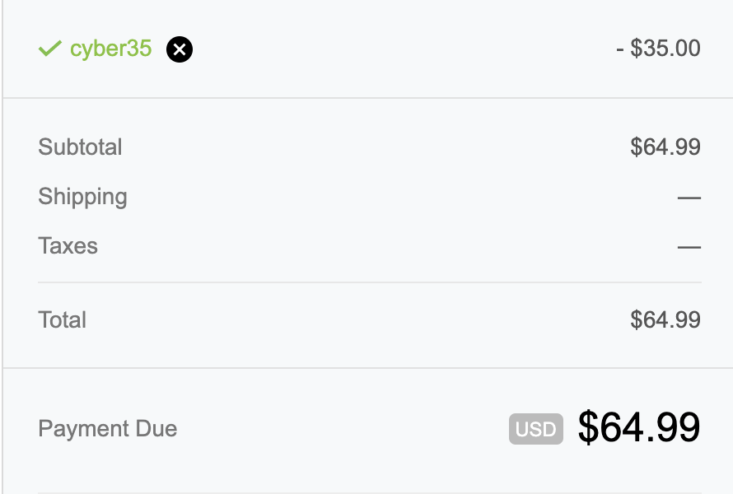This screenshot has width=733, height=494.
Task: Remove the cyber35 discount code
Action: coord(180,49)
